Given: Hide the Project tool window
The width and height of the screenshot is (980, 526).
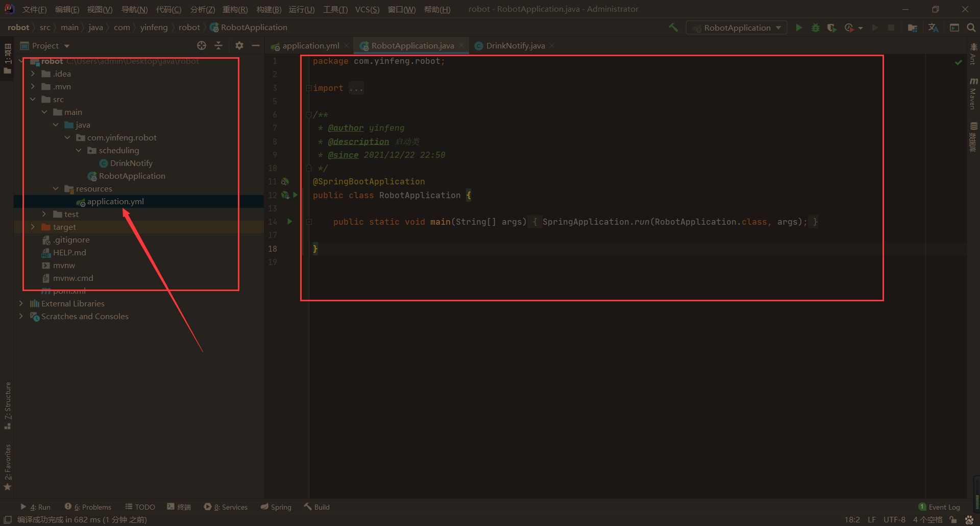Looking at the screenshot, I should [256, 45].
